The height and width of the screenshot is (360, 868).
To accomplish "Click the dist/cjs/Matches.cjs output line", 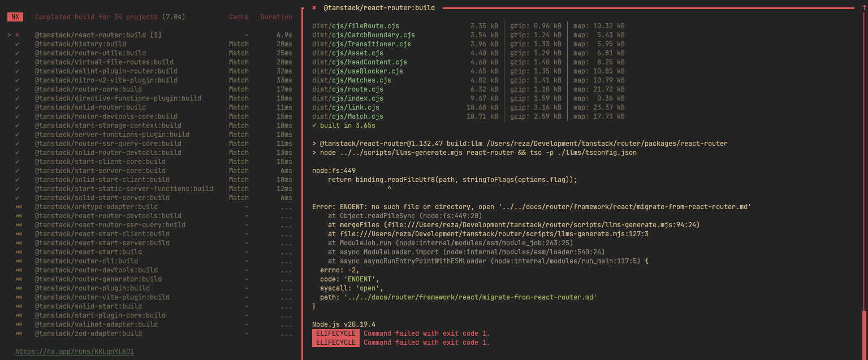I will pyautogui.click(x=468, y=80).
